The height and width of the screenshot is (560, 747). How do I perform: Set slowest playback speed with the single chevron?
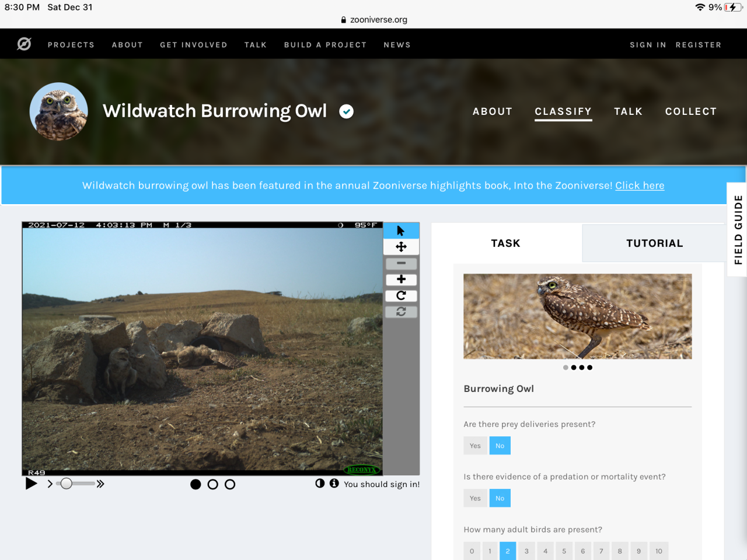50,484
